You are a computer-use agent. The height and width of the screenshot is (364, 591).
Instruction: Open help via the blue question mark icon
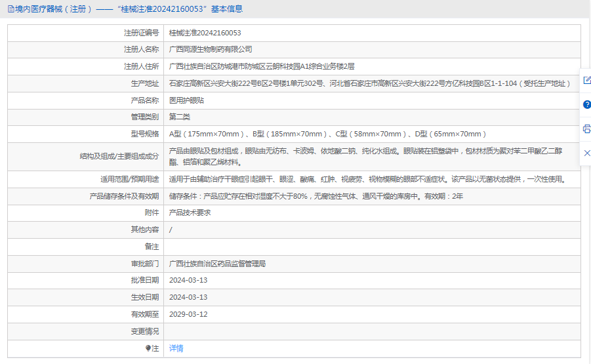[x=586, y=104]
